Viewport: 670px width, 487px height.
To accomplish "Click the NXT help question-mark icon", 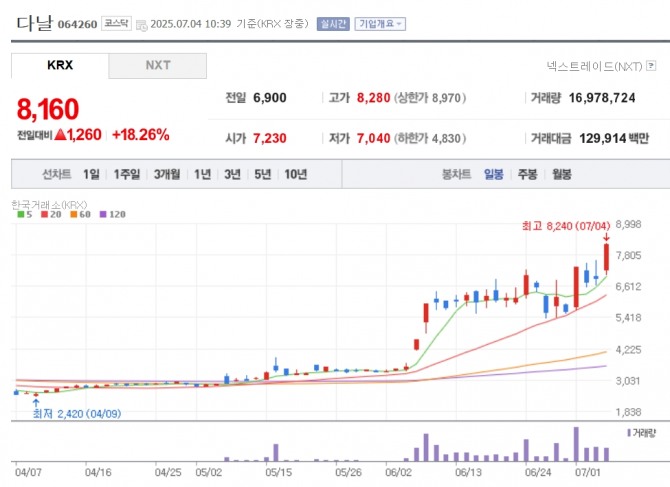I will pos(651,66).
